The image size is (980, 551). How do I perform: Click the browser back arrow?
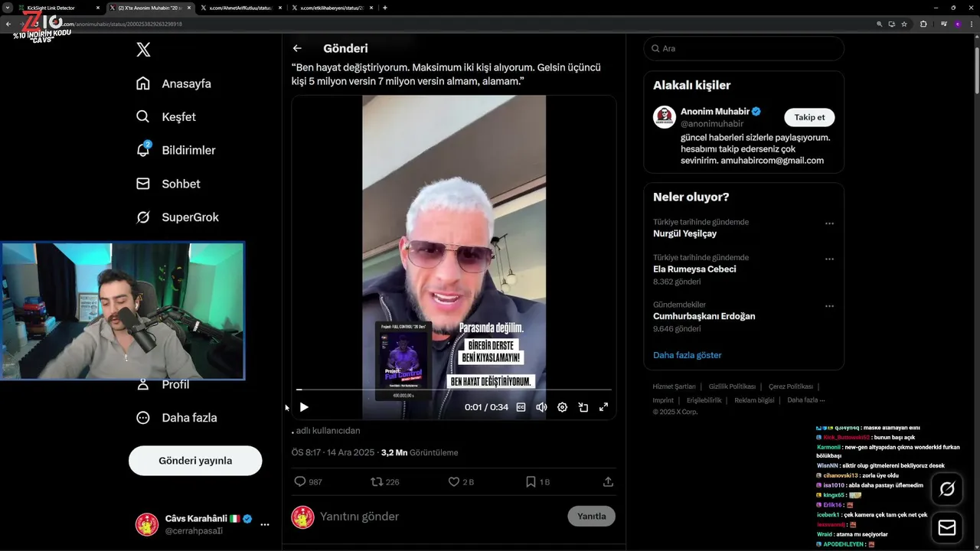pyautogui.click(x=8, y=24)
